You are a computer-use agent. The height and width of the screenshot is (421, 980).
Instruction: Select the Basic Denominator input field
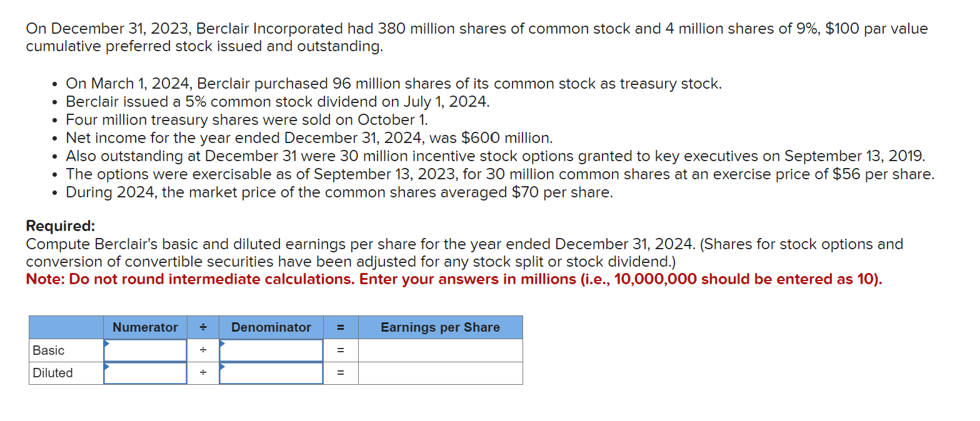coord(271,350)
